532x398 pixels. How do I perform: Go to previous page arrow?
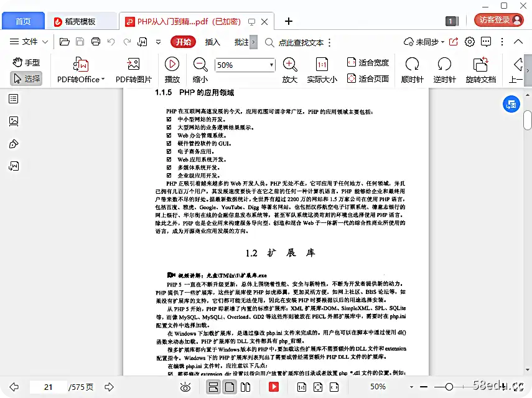pyautogui.click(x=14, y=387)
